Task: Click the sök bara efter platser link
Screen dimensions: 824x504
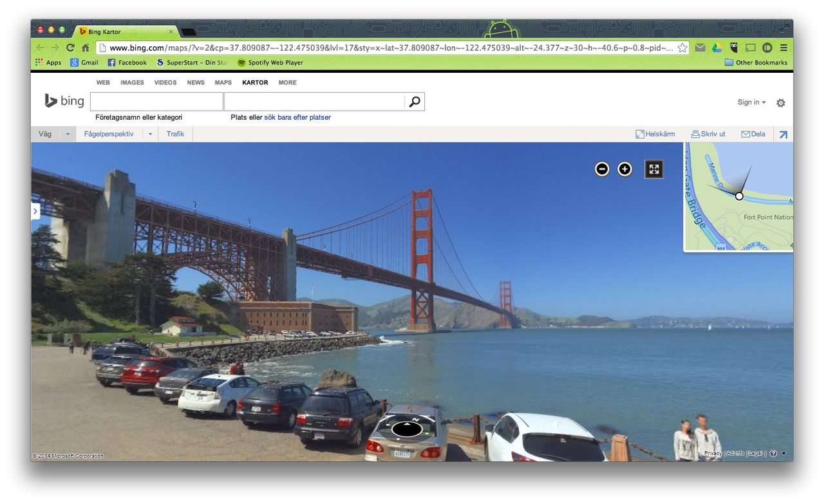Action: (x=298, y=117)
